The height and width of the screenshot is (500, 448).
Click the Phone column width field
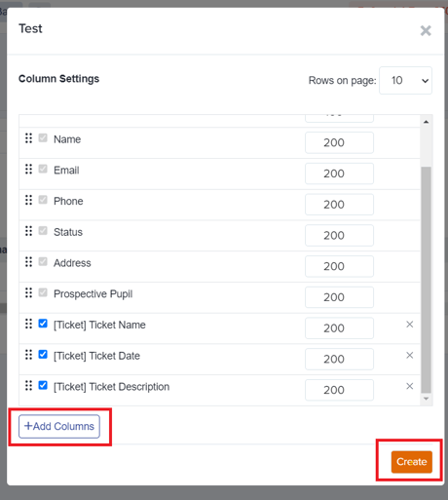point(339,205)
